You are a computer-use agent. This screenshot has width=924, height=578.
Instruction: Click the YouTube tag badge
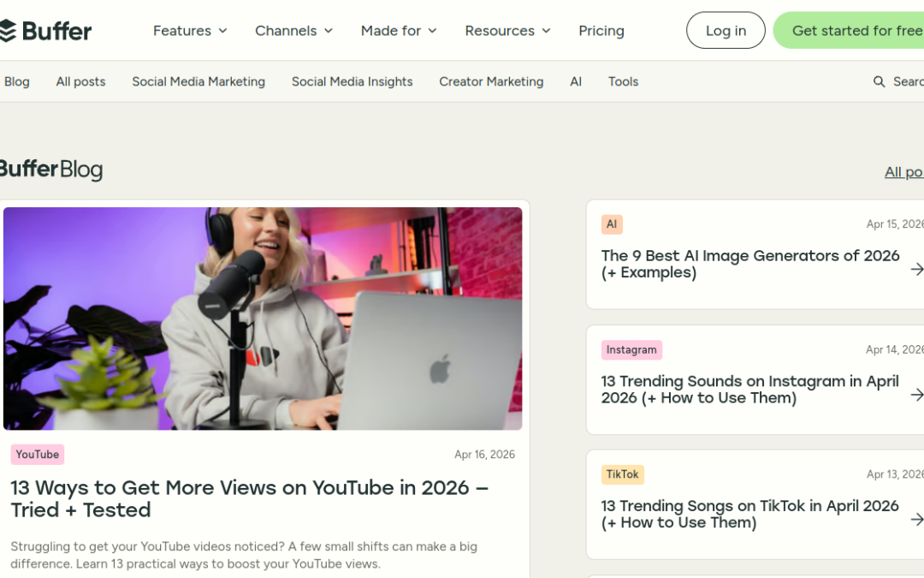37,454
